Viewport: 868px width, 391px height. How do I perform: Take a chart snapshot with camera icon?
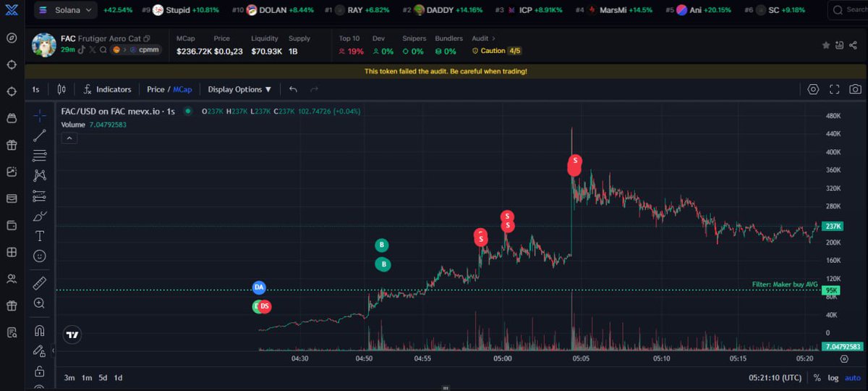click(x=856, y=89)
